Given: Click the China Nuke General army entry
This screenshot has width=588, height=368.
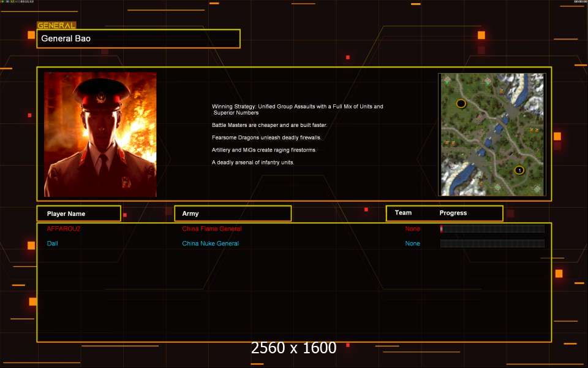Looking at the screenshot, I should (210, 243).
